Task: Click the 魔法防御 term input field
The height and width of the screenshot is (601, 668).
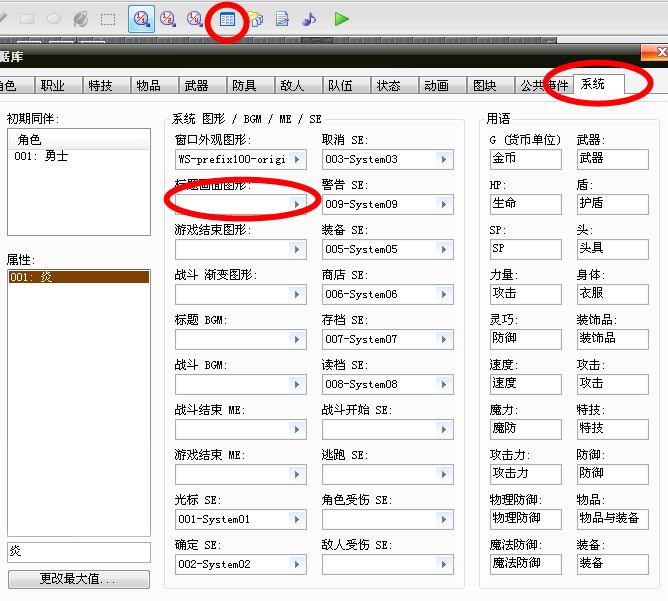Action: [525, 564]
